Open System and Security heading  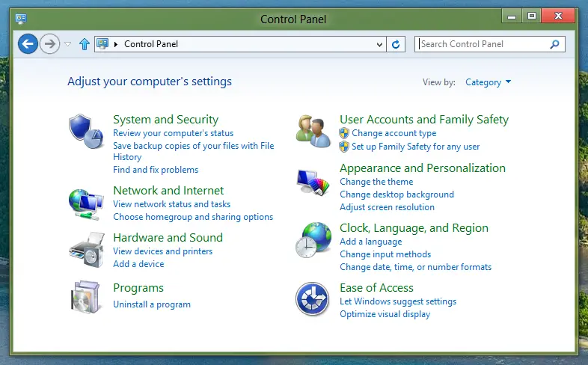[166, 120]
